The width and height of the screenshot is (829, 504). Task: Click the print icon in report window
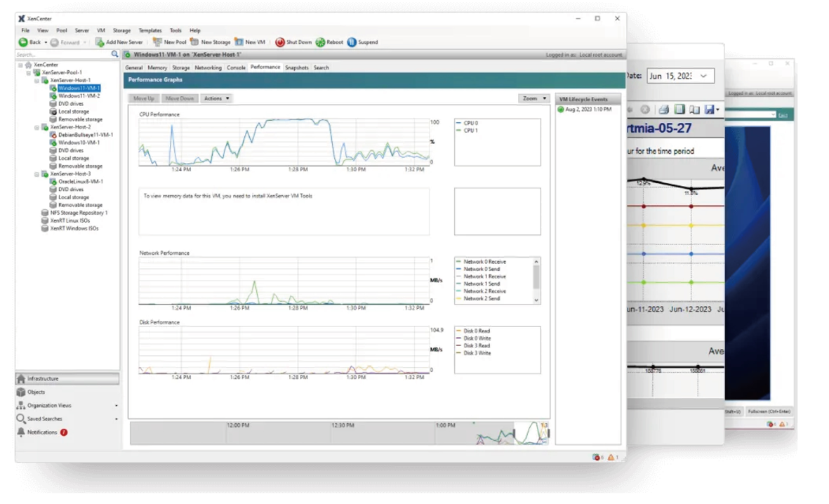click(x=663, y=110)
